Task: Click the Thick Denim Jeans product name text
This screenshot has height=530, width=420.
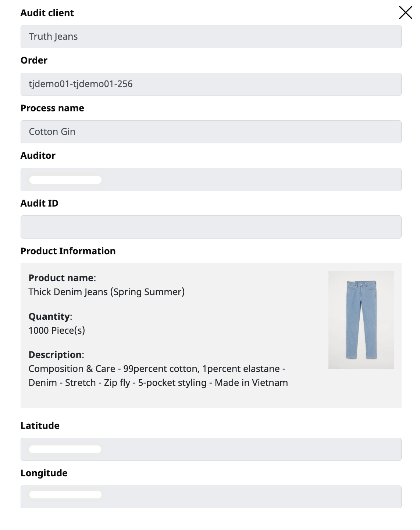Action: [107, 292]
